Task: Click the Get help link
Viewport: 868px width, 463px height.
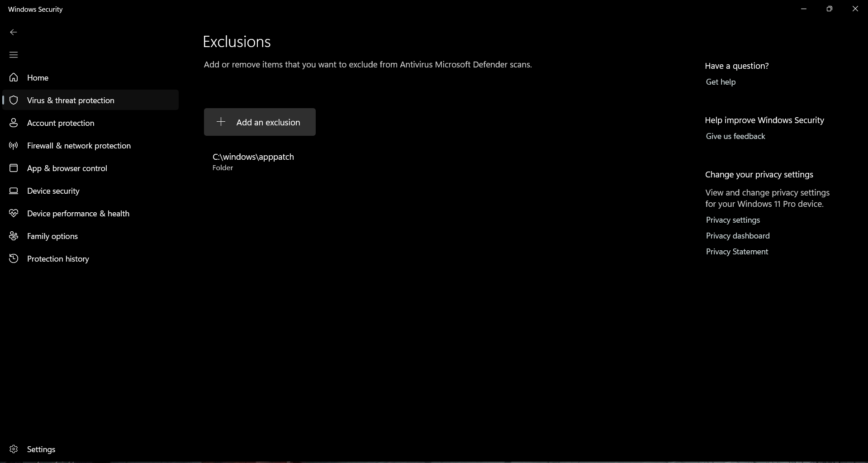Action: point(721,82)
